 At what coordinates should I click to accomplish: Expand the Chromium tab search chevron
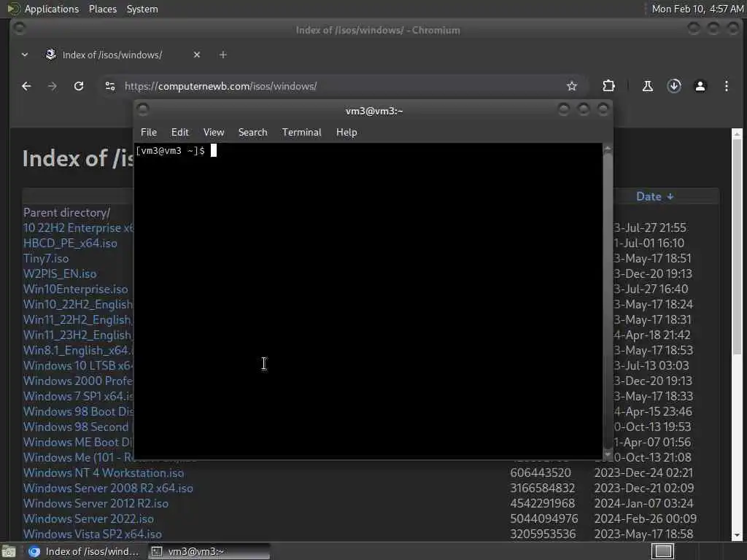25,55
